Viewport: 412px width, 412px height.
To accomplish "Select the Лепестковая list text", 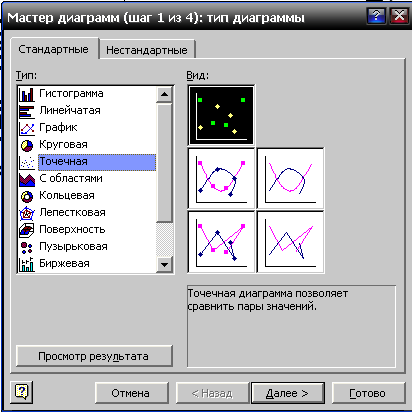I will [72, 213].
